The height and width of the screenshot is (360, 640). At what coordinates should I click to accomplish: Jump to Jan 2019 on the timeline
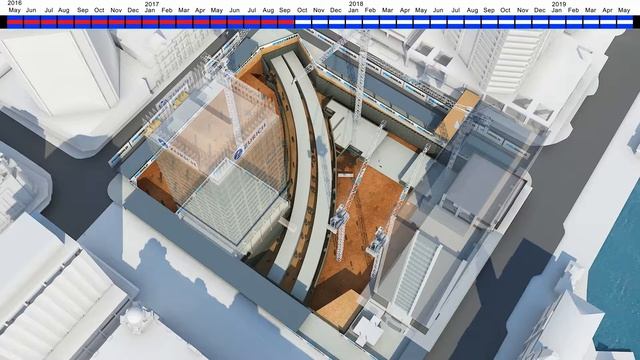click(557, 22)
